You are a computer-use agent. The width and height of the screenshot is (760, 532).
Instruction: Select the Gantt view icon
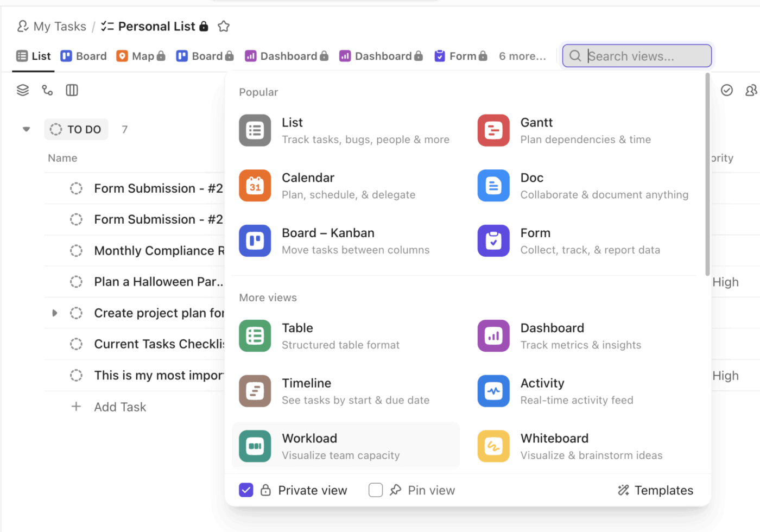[x=493, y=130]
